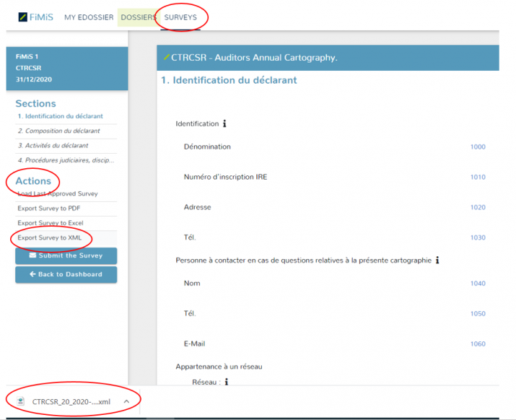
Task: Click the FiMiS 1 label in survey panel
Action: click(x=27, y=56)
